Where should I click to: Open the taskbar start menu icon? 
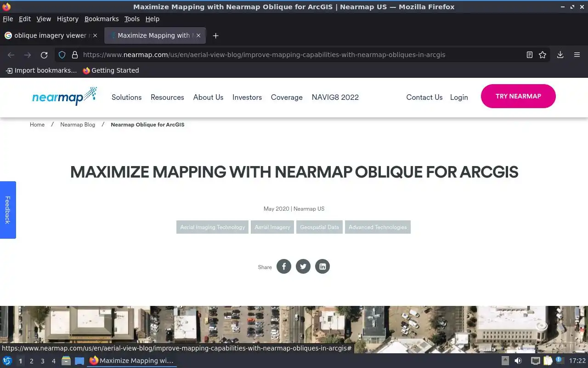(x=7, y=361)
